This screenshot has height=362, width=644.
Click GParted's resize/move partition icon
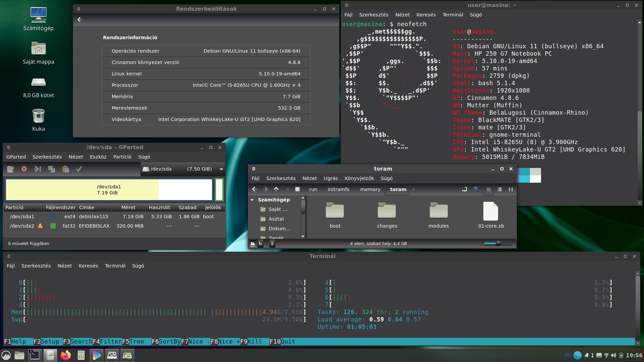(x=38, y=169)
